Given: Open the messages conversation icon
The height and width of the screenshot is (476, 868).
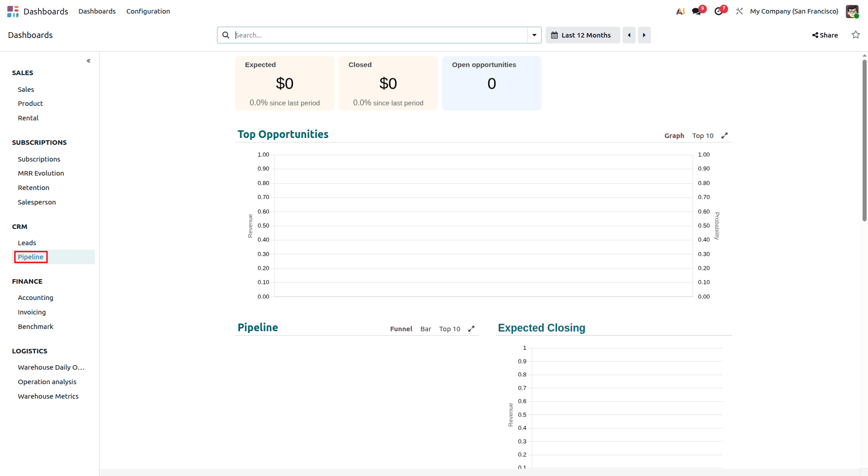Looking at the screenshot, I should point(697,11).
